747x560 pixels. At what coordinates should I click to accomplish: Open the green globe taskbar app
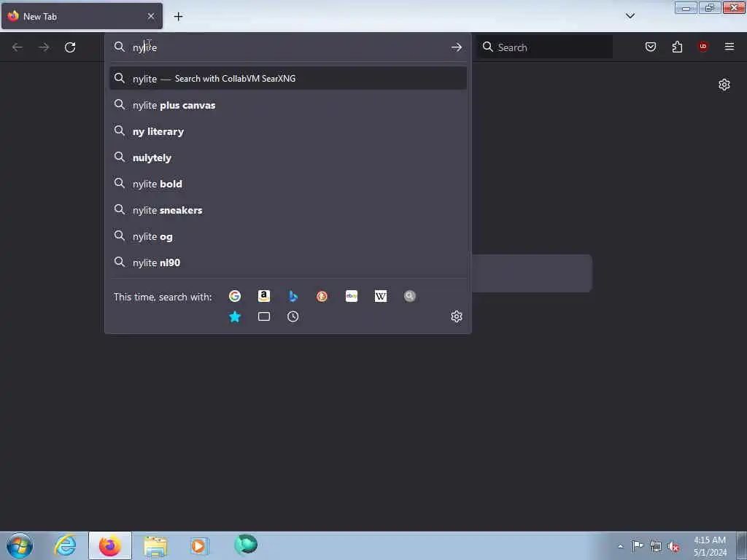[246, 545]
